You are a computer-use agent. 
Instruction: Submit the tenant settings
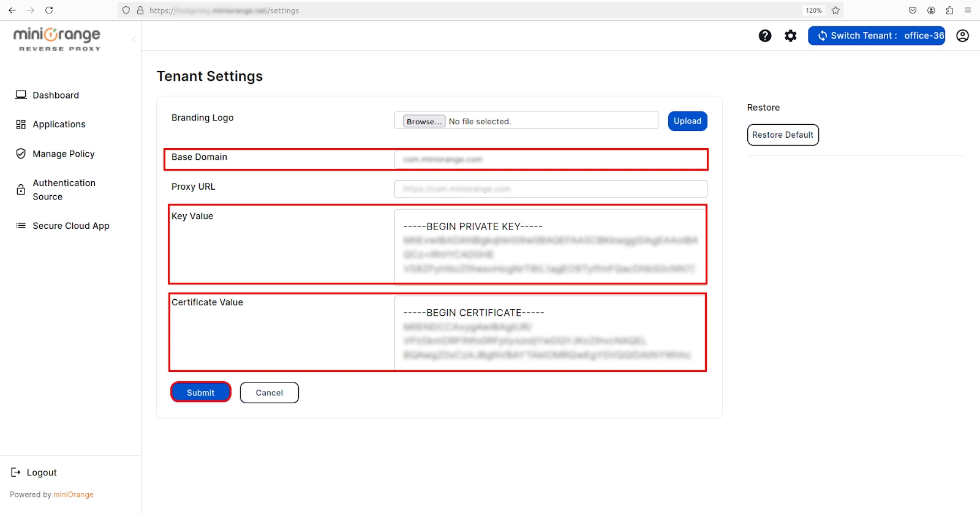click(x=201, y=392)
